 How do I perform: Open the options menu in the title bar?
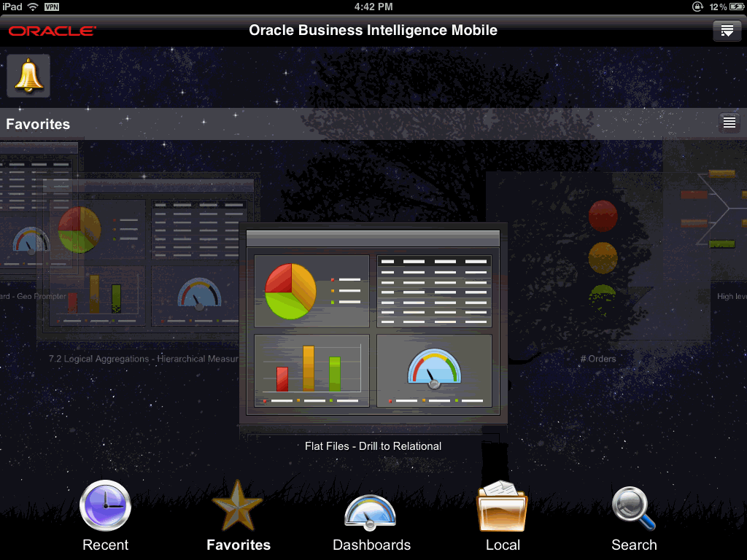[x=727, y=31]
